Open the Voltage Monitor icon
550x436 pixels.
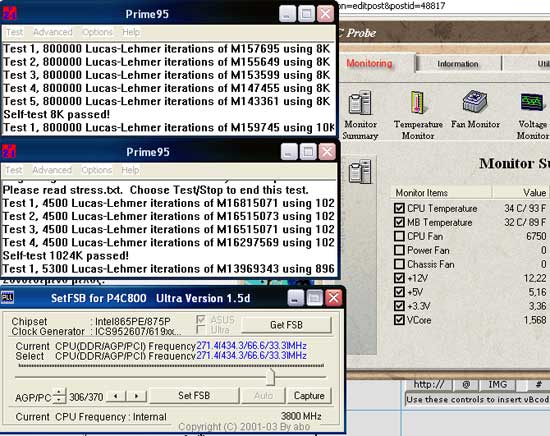(x=532, y=115)
